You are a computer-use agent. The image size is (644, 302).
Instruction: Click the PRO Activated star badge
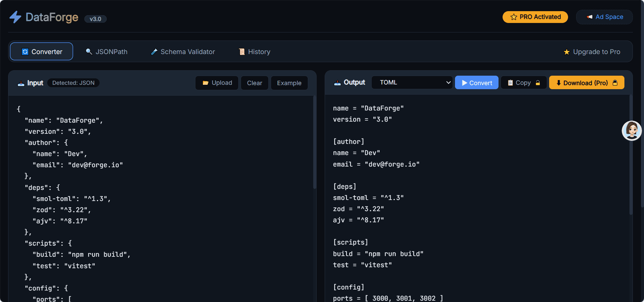click(x=535, y=17)
